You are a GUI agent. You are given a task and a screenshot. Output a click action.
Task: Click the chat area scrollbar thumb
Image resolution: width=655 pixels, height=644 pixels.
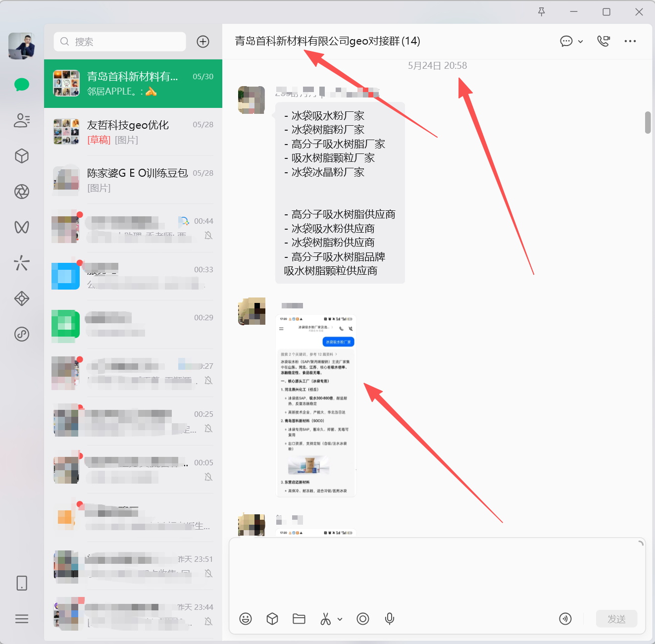click(648, 123)
